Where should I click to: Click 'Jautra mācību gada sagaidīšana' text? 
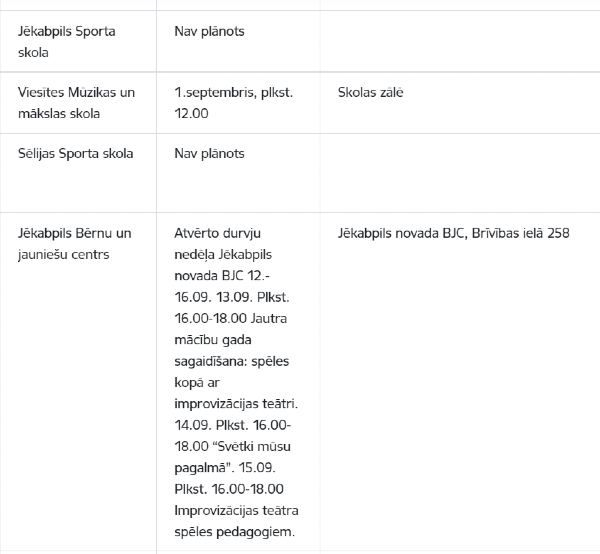click(231, 340)
